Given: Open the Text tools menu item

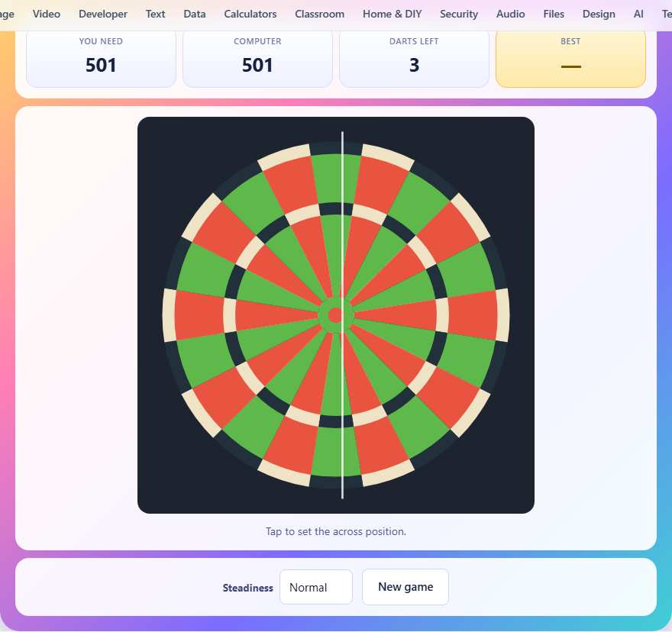Looking at the screenshot, I should (x=155, y=15).
